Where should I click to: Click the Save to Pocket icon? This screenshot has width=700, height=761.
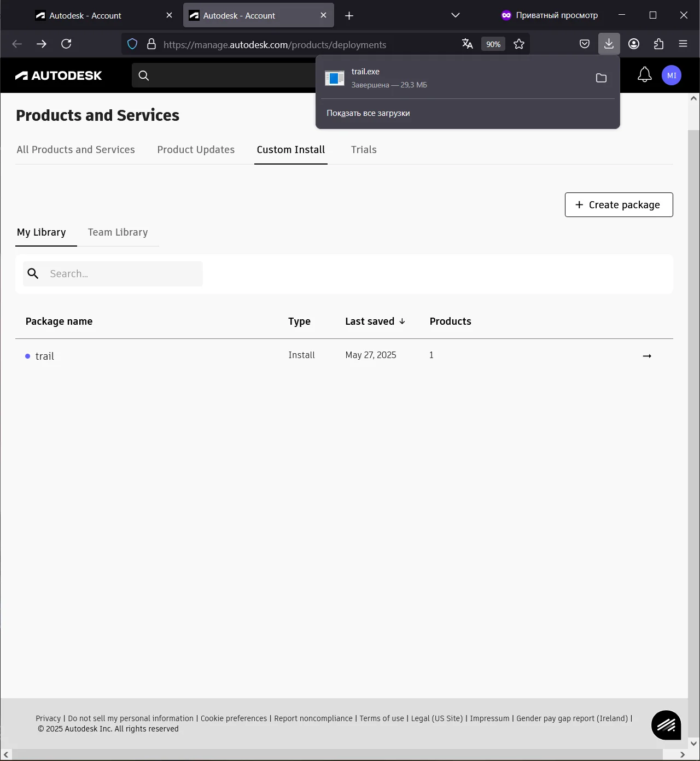tap(584, 44)
